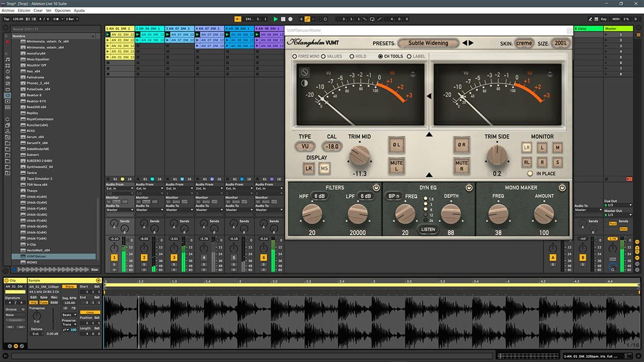Click the groove nudge right (>>) button
The image size is (644, 362).
(x=21, y=327)
